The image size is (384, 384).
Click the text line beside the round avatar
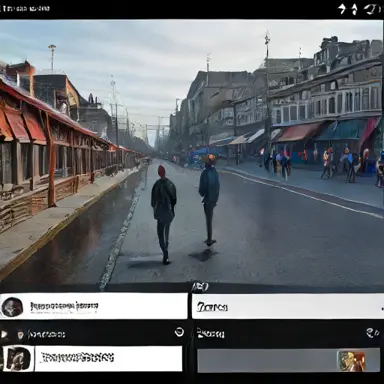point(64,307)
